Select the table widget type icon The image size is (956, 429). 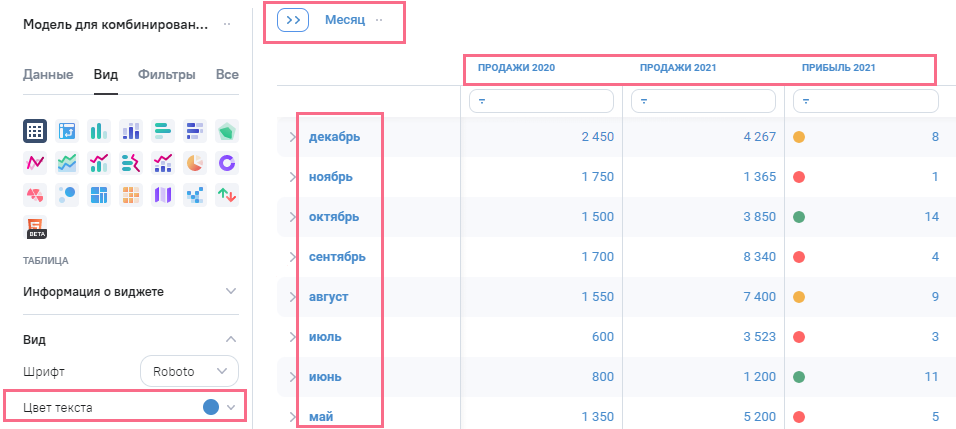click(35, 131)
